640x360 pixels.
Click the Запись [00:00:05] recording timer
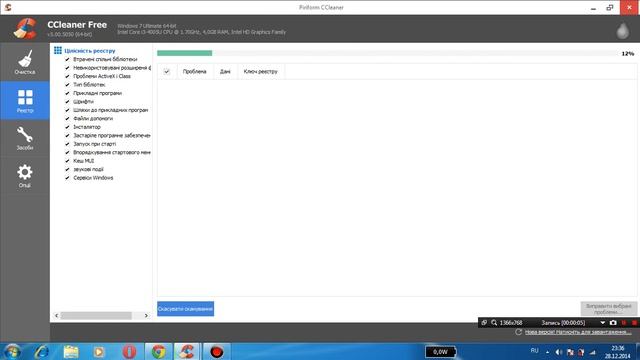(x=563, y=322)
